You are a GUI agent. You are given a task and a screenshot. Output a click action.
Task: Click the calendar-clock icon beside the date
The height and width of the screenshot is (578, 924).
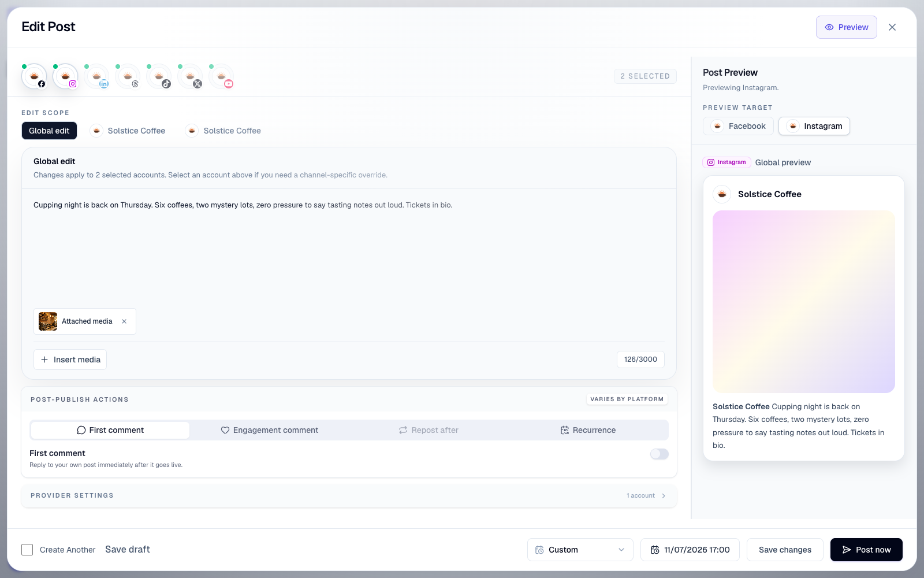pos(655,550)
